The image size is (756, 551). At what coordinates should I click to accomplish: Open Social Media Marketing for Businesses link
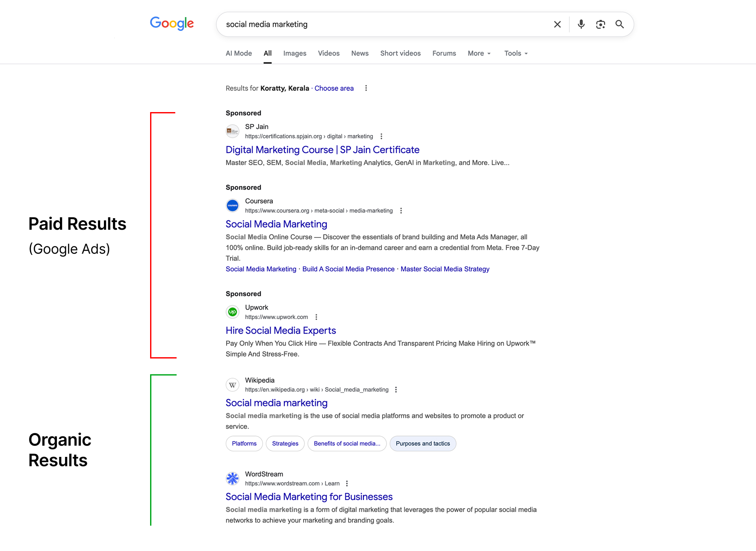(x=309, y=497)
